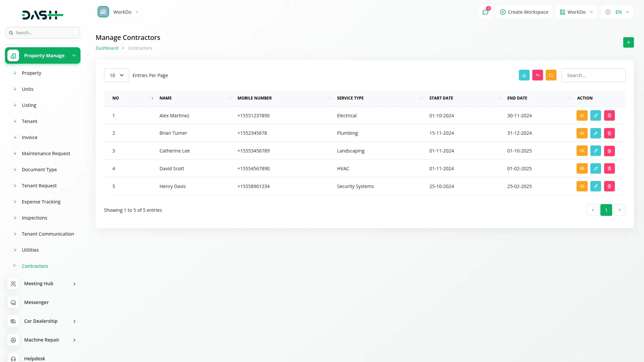
Task: Click the table Search input field
Action: point(593,75)
